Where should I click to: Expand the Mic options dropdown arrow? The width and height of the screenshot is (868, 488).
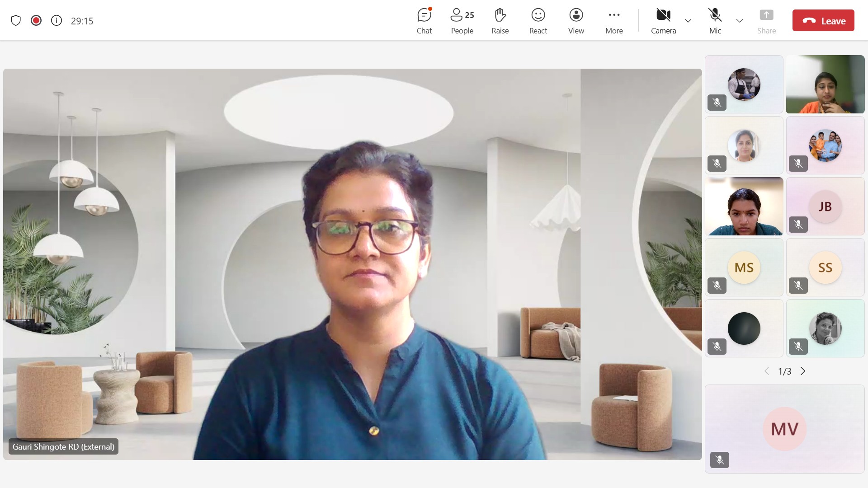coord(740,21)
